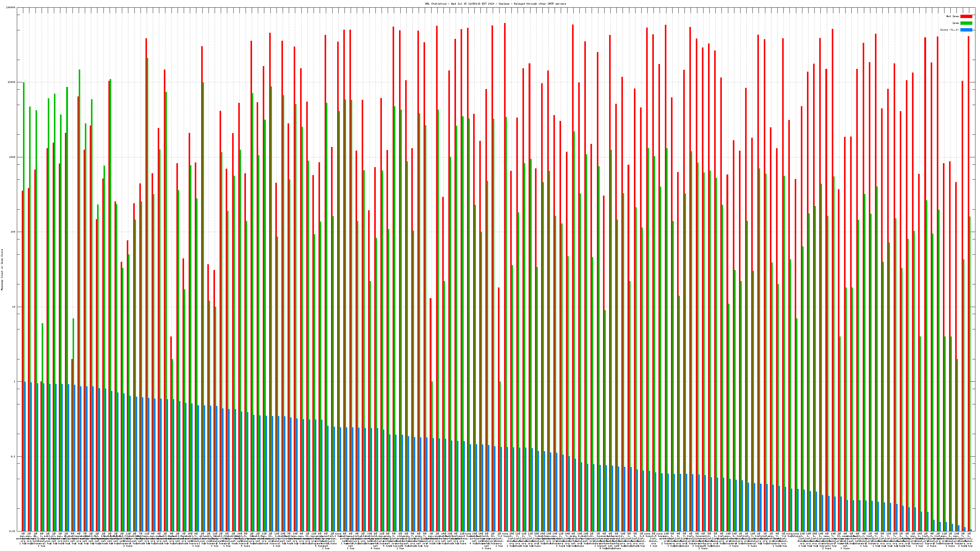Click the blue Score legend swatch

(x=966, y=30)
